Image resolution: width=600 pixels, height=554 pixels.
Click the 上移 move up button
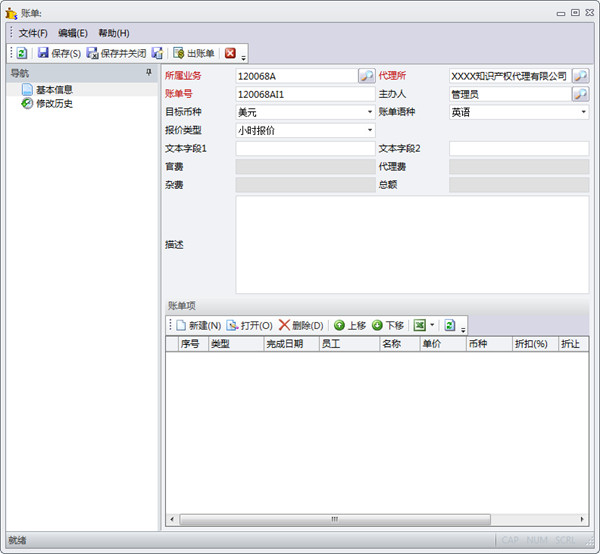350,326
